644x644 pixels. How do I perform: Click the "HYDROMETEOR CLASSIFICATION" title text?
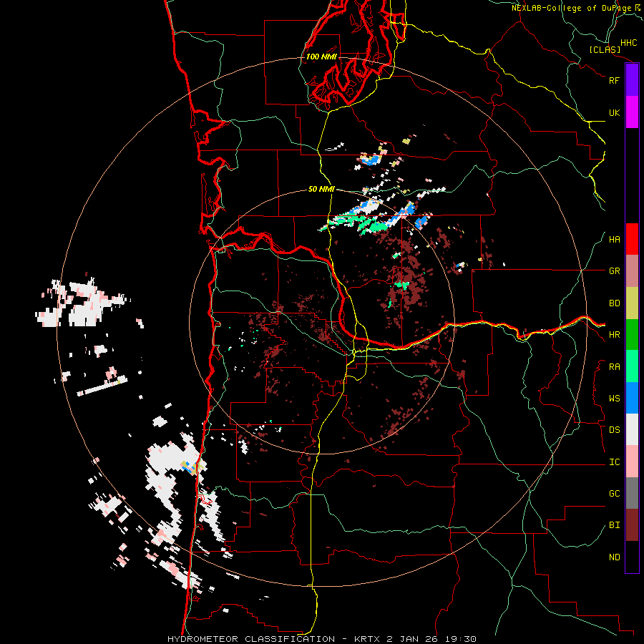coord(251,639)
